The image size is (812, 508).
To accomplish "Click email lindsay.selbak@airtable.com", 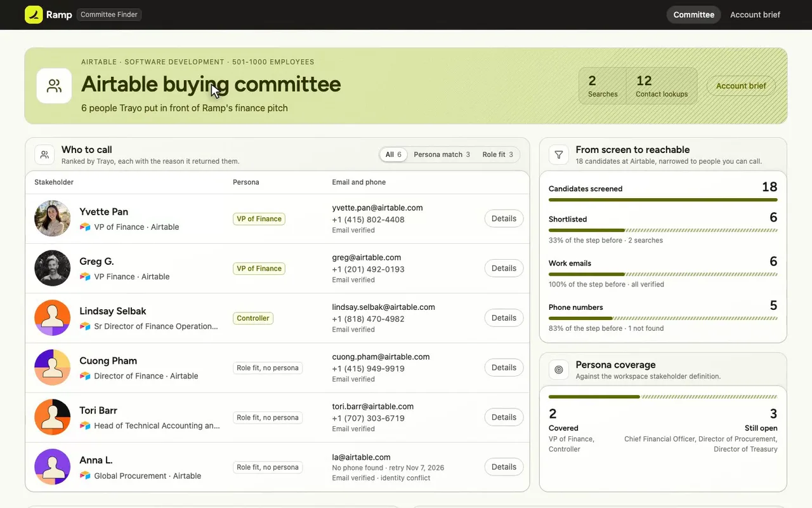I will [x=383, y=307].
